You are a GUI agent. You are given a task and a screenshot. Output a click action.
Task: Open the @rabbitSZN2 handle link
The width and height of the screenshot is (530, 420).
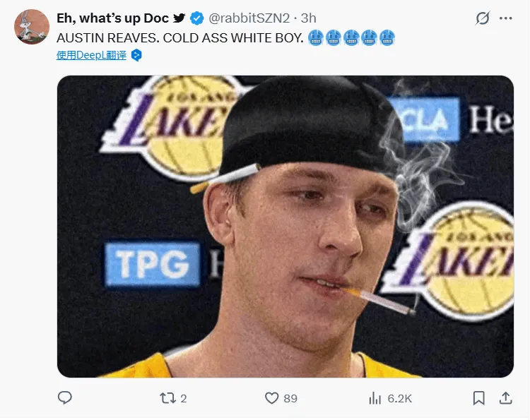(249, 18)
